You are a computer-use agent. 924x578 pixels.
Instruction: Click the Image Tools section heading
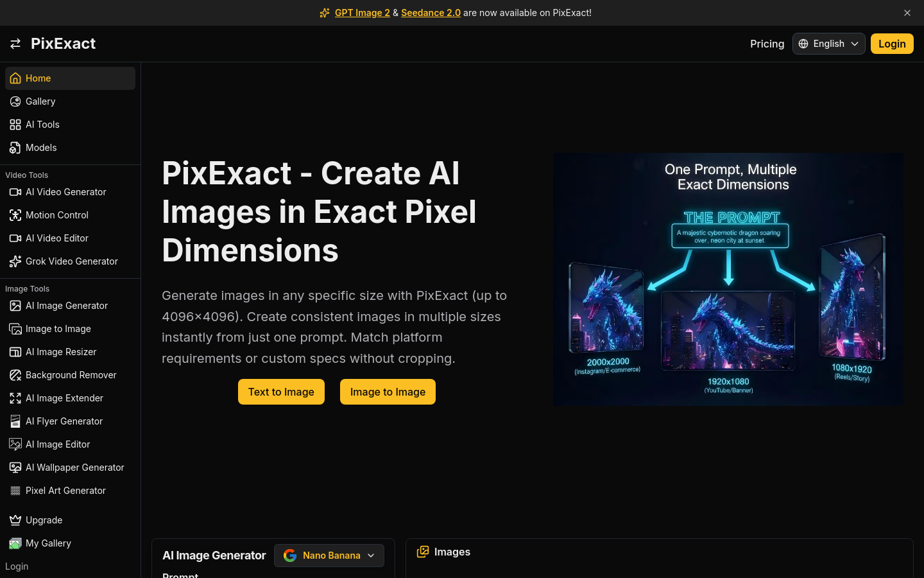click(27, 289)
